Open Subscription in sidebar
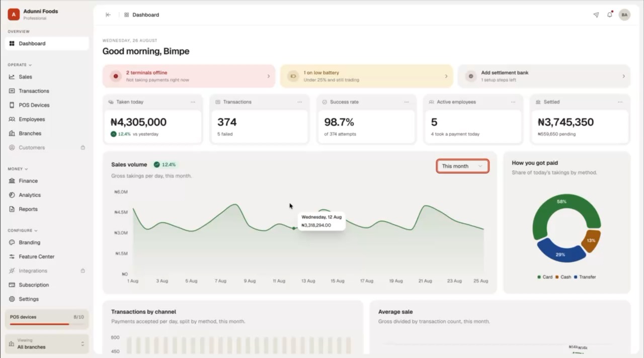This screenshot has width=644, height=358. point(47,285)
